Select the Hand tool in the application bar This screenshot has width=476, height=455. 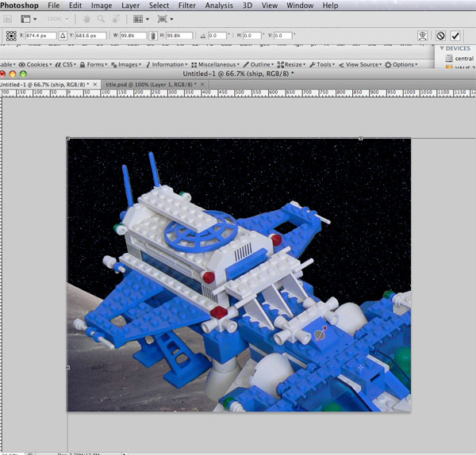coord(86,18)
